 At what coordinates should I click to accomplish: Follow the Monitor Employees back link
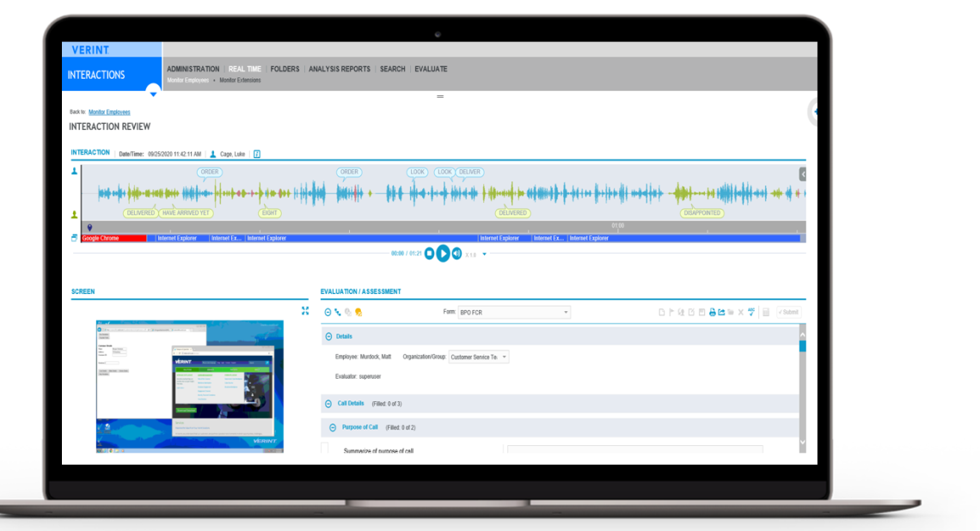click(x=109, y=112)
